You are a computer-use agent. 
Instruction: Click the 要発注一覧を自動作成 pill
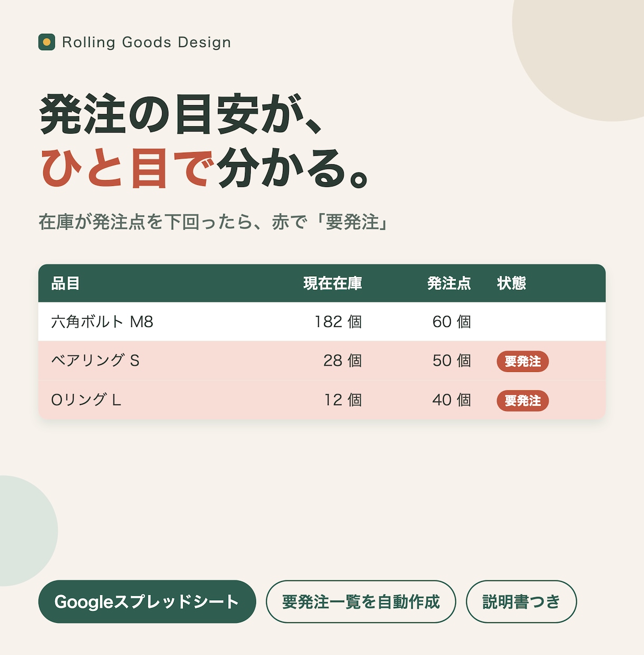point(361,602)
